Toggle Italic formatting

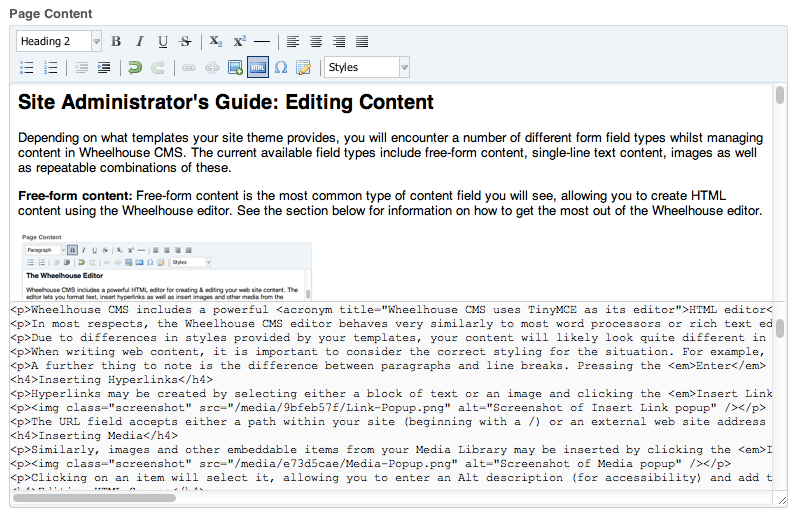tap(139, 42)
